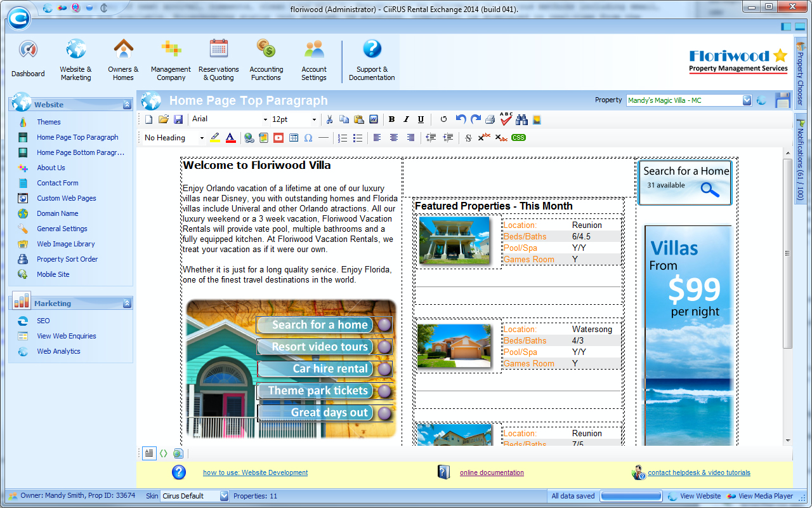
Task: Click the CiiRUS round application button
Action: tap(20, 18)
